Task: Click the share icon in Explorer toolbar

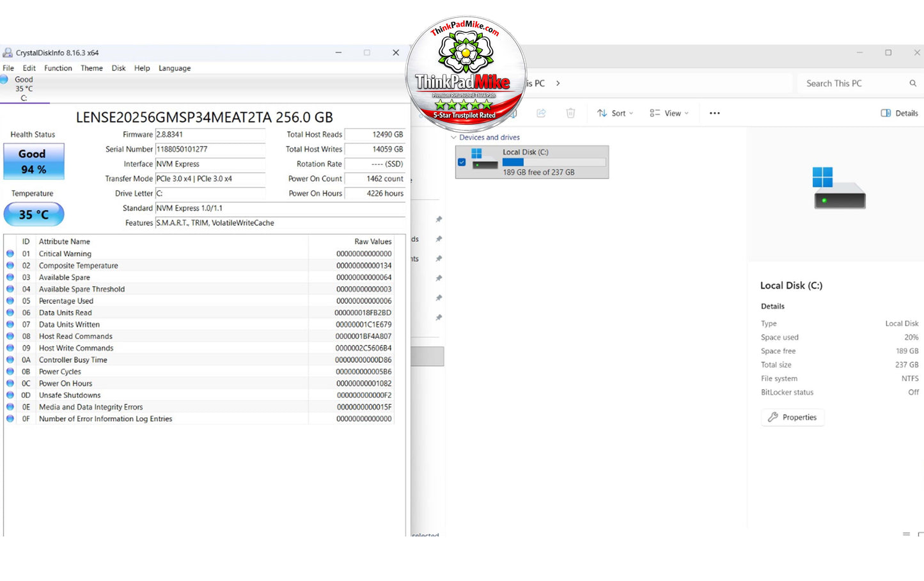Action: [541, 113]
